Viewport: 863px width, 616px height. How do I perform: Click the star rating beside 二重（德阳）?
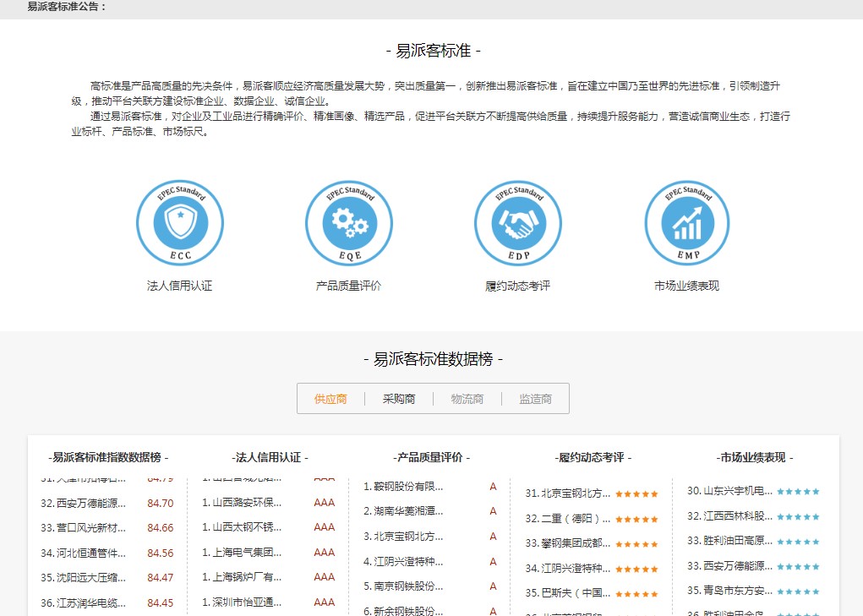pos(636,517)
